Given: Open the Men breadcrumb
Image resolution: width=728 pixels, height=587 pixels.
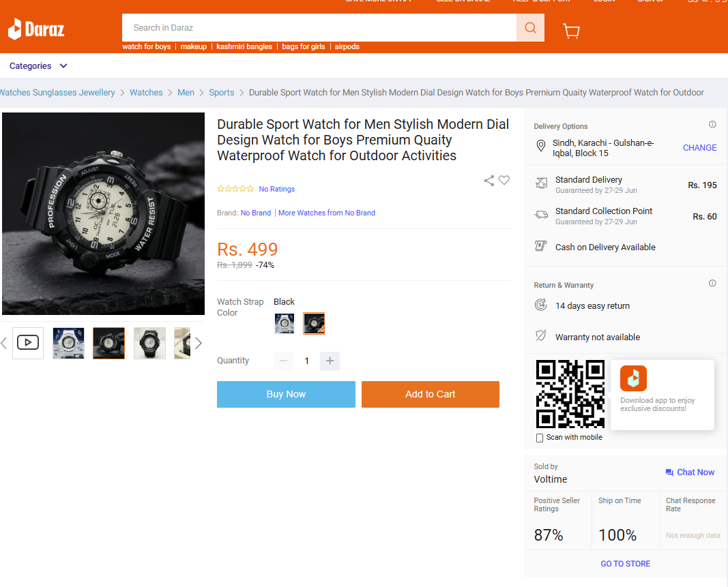Looking at the screenshot, I should point(186,92).
